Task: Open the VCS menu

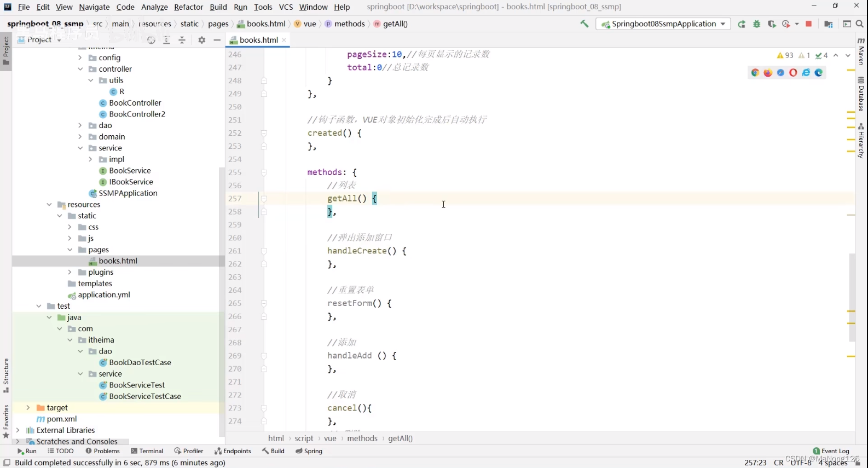Action: [286, 7]
